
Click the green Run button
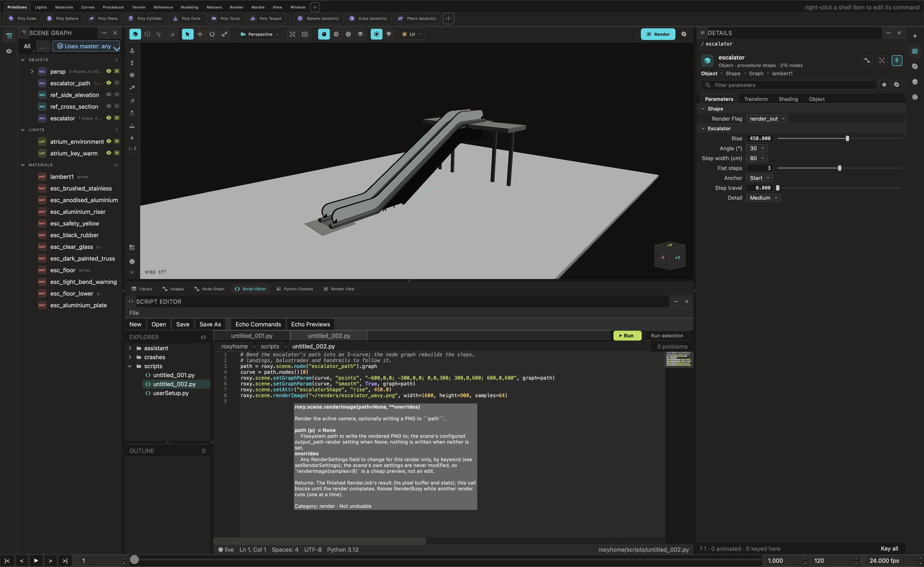click(x=627, y=336)
